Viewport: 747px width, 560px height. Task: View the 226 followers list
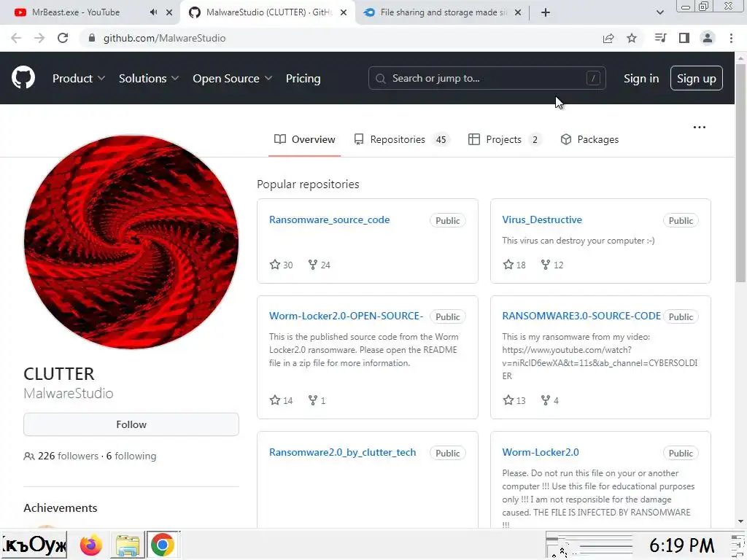tap(68, 456)
